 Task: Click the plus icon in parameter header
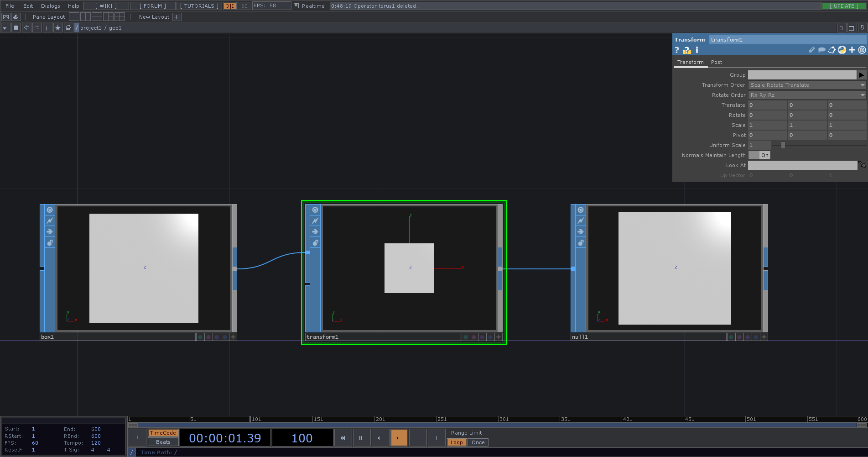point(852,50)
